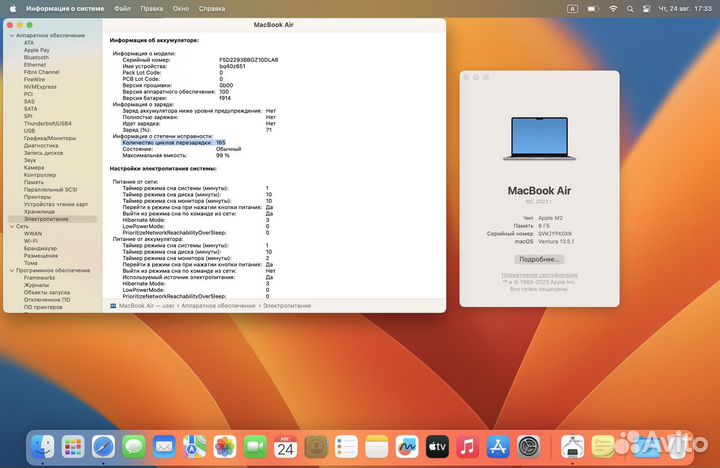Open the Информация о системе menu
The height and width of the screenshot is (468, 720).
click(x=65, y=8)
